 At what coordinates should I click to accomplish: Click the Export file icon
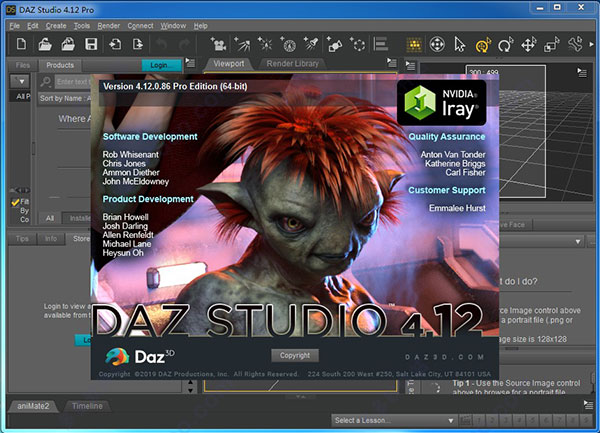(x=138, y=44)
